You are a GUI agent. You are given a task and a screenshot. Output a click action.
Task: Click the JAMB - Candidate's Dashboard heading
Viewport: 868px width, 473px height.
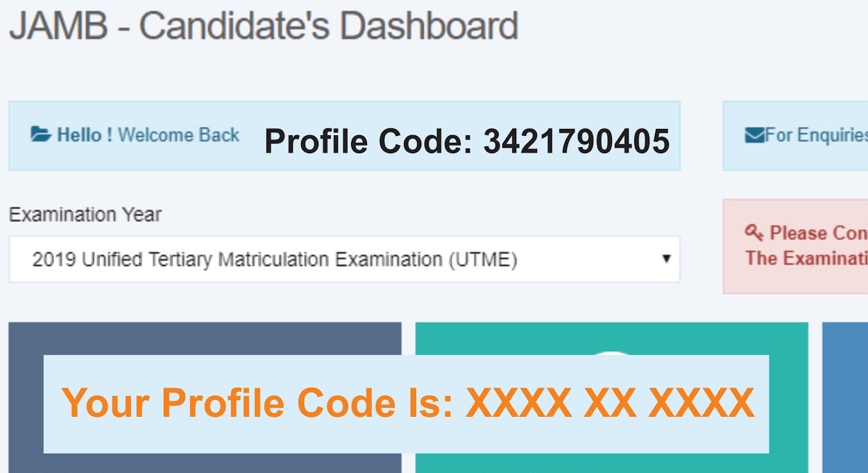coord(263,26)
